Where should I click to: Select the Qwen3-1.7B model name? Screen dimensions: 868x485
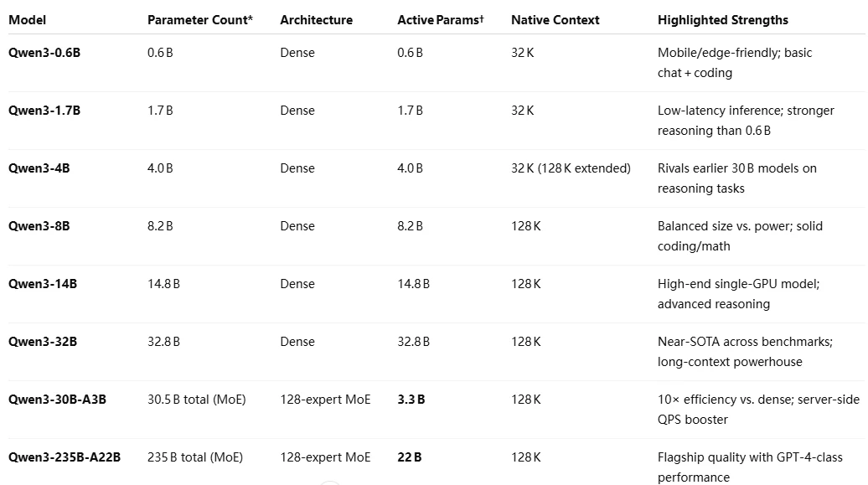pyautogui.click(x=44, y=111)
